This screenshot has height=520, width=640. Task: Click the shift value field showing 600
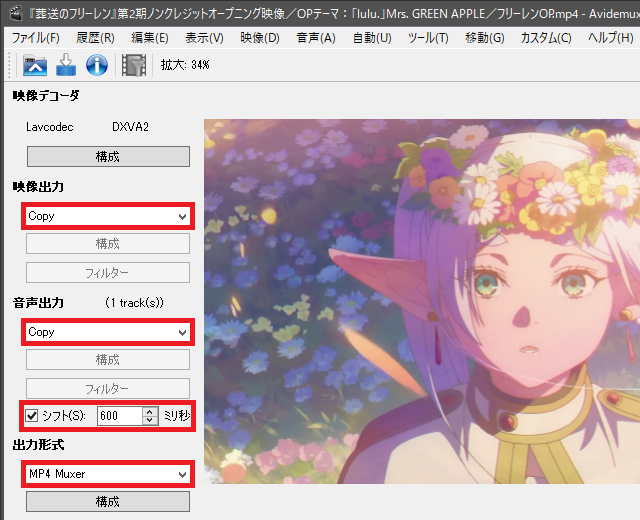click(x=120, y=416)
